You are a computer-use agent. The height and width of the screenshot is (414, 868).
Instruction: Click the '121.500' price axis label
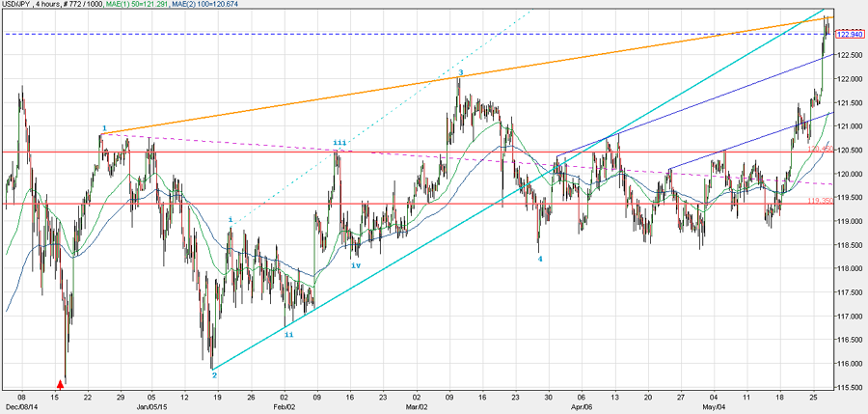tap(850, 102)
